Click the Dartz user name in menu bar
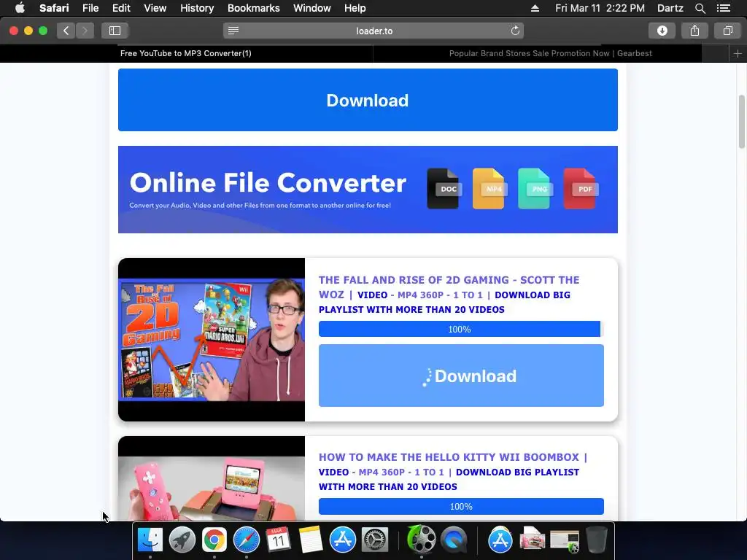 point(670,8)
